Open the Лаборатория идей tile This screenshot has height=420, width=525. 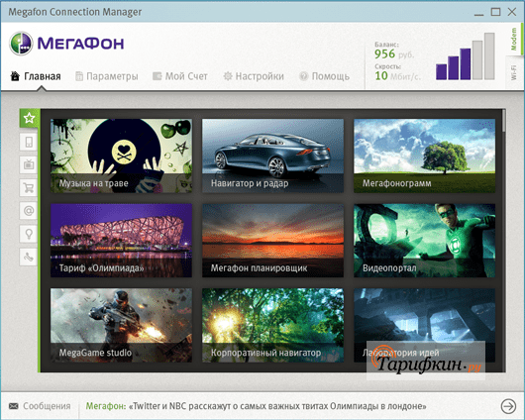[x=425, y=325]
